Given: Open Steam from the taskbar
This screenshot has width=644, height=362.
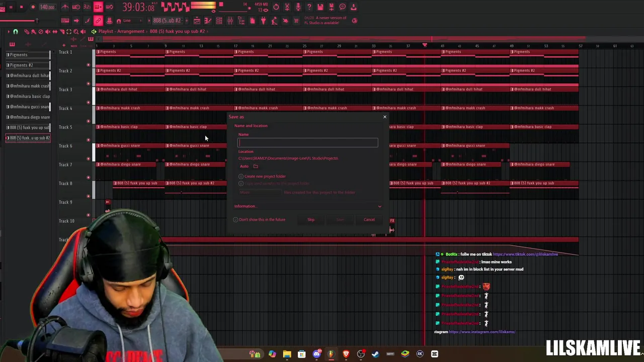Looking at the screenshot, I should coord(375,354).
